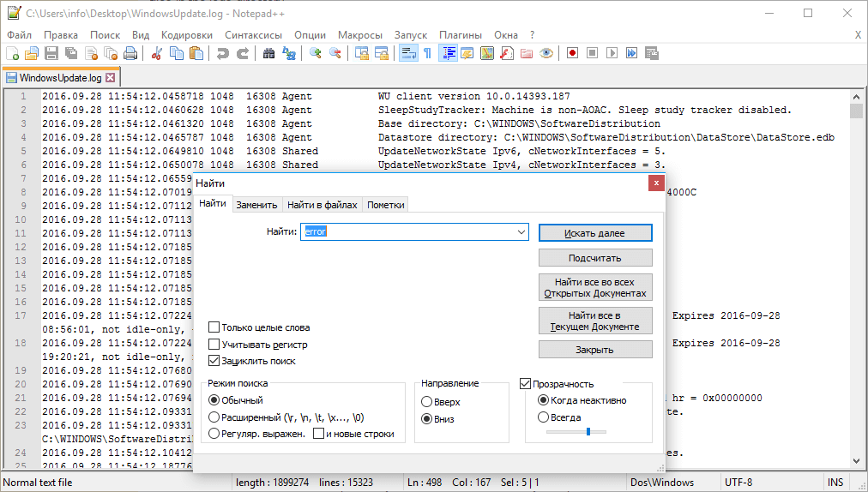Show all characters pilcrow icon
This screenshot has height=492, width=868.
click(427, 54)
